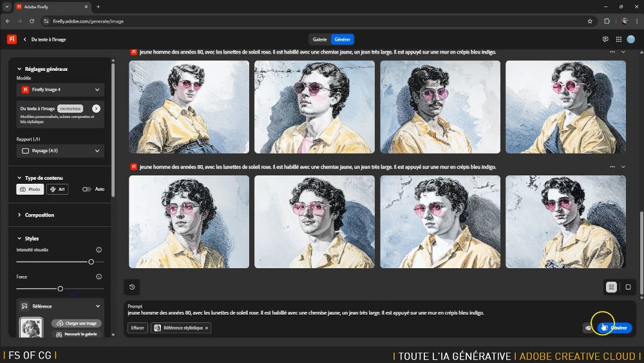Collapse the Styles section

pos(19,239)
